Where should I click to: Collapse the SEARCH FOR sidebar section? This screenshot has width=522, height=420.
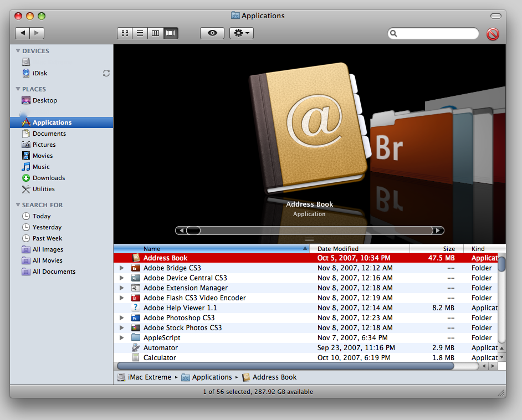click(x=18, y=205)
